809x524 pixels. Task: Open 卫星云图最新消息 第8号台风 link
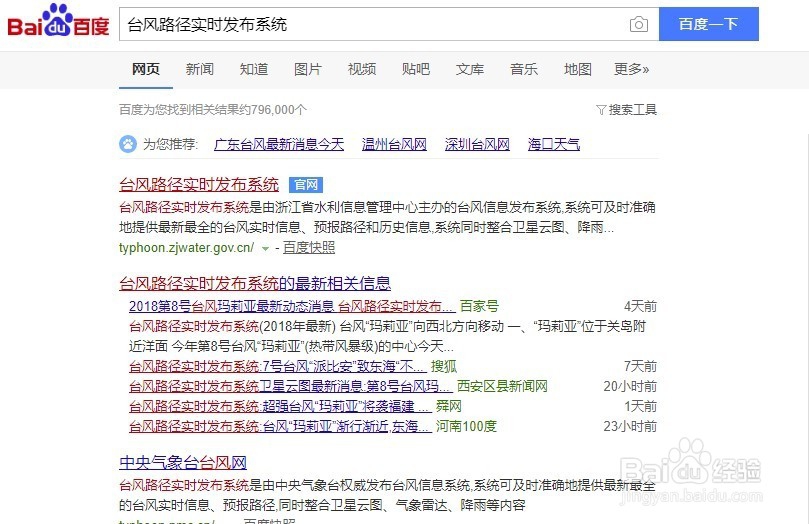[290, 386]
